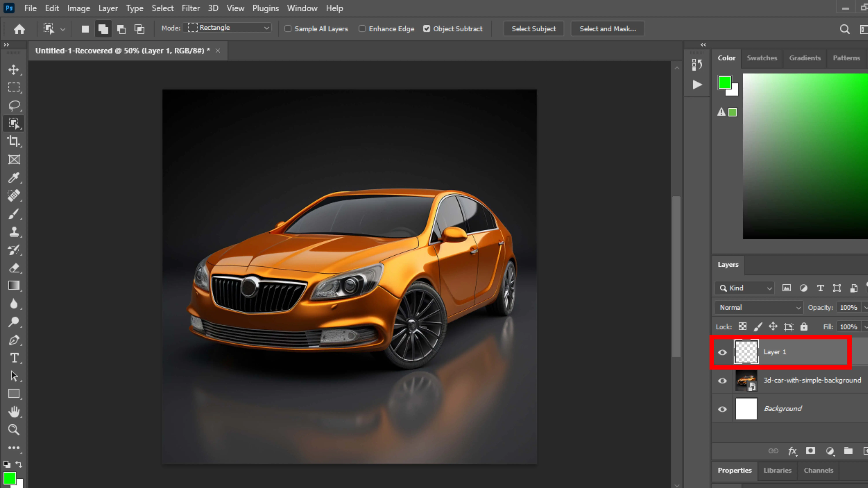Select the Brush tool
Image resolution: width=868 pixels, height=488 pixels.
point(14,214)
